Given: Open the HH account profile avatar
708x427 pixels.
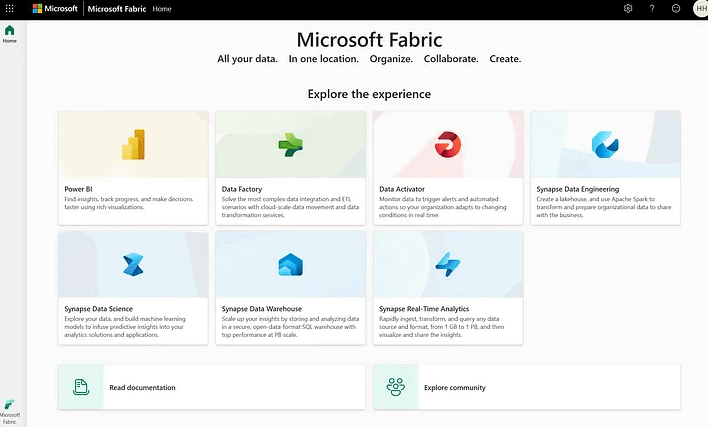Looking at the screenshot, I should 700,8.
